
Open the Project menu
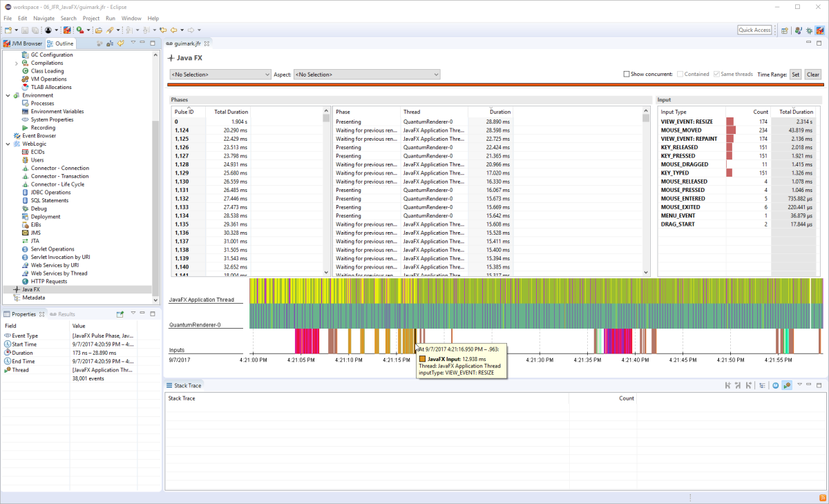point(91,18)
